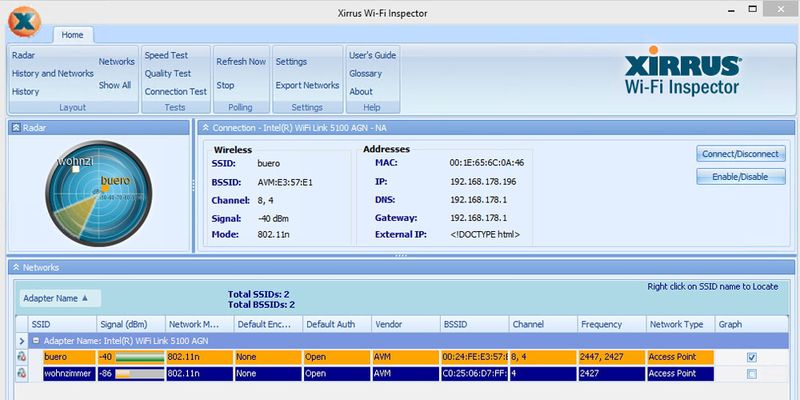Select the wohnzi marker on the radar

coord(76,169)
